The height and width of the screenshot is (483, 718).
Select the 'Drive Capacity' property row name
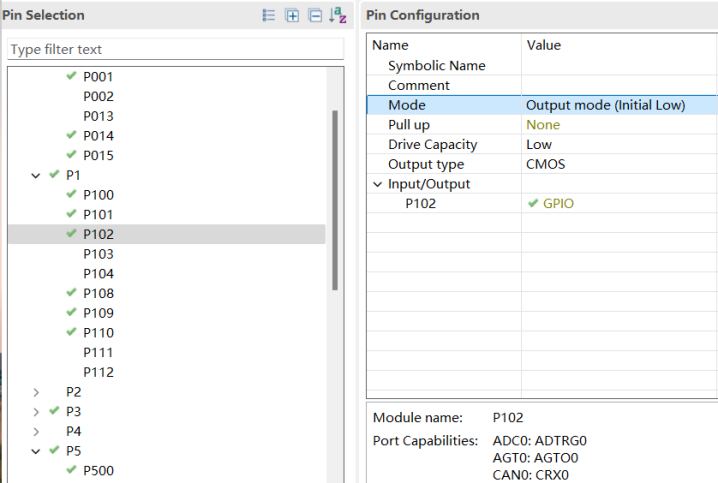coord(433,145)
